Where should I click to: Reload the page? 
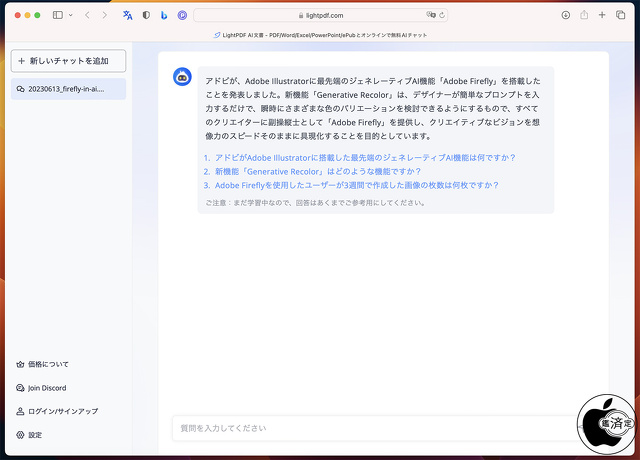point(442,15)
